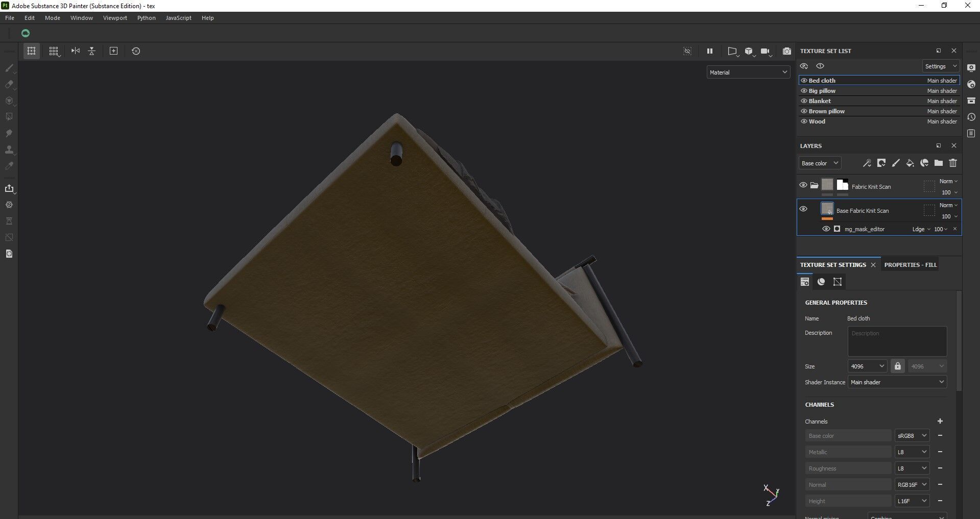Screen dimensions: 980x519
Task: Select the Material picker eyedropper tool
Action: (x=9, y=166)
